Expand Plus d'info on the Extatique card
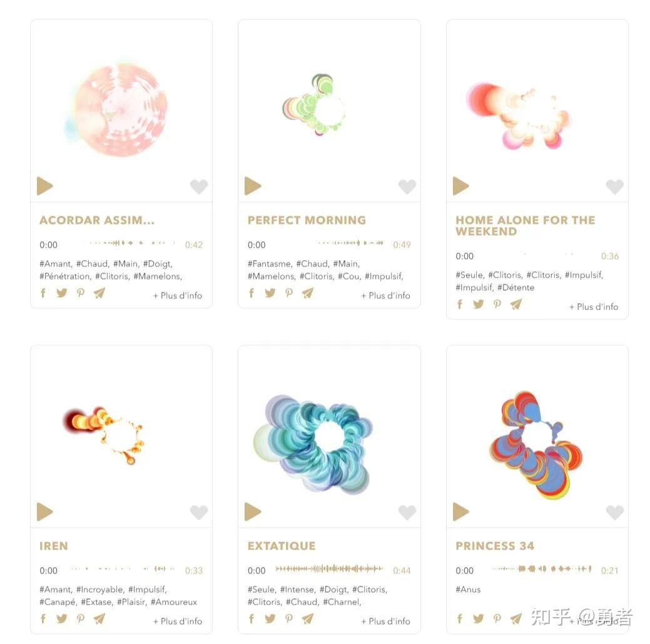Screen dimensions: 650x644 tap(386, 621)
